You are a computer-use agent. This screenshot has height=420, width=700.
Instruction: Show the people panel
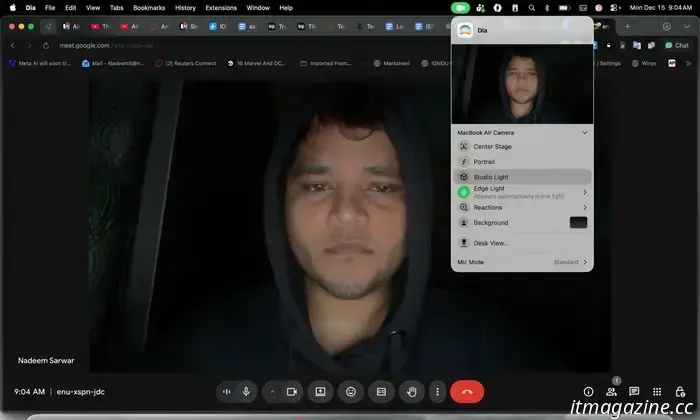611,392
